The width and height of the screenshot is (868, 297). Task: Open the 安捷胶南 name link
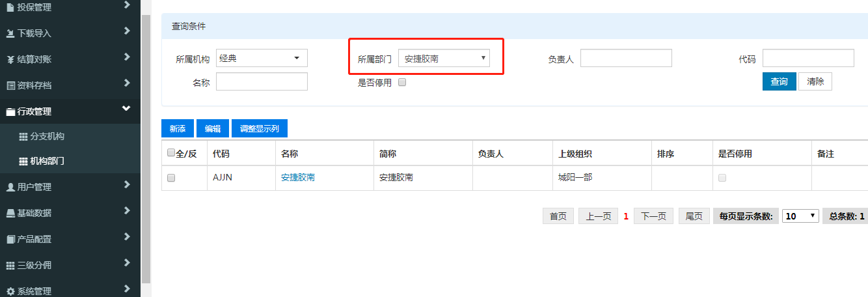298,177
